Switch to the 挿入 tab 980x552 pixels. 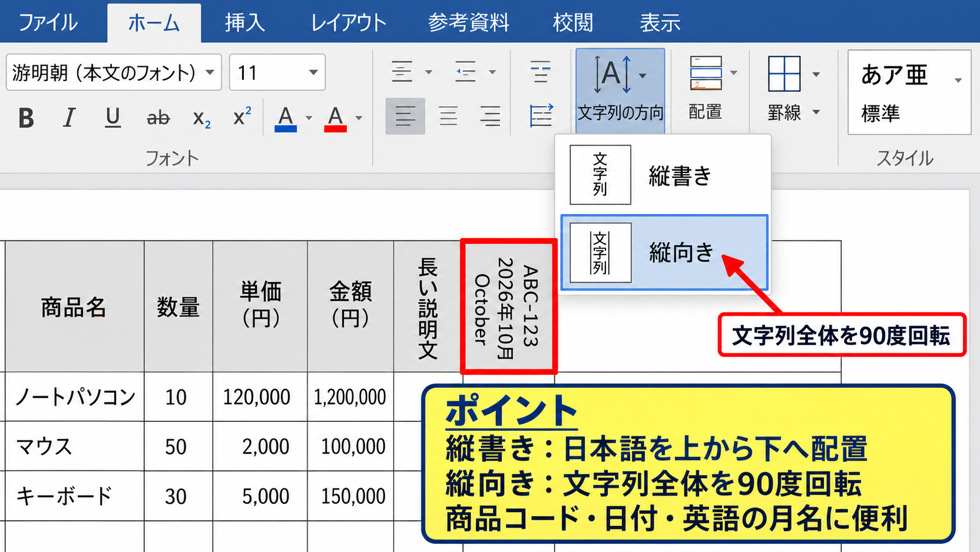(245, 22)
